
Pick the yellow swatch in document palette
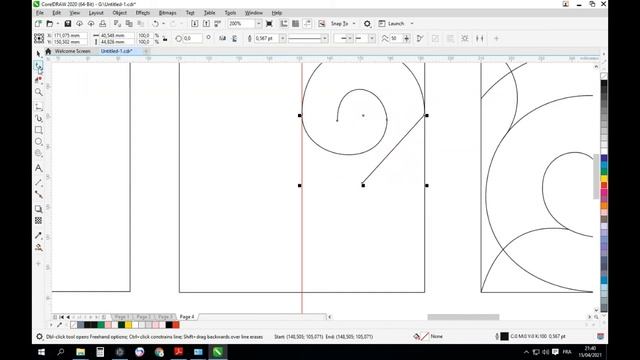coord(128,325)
